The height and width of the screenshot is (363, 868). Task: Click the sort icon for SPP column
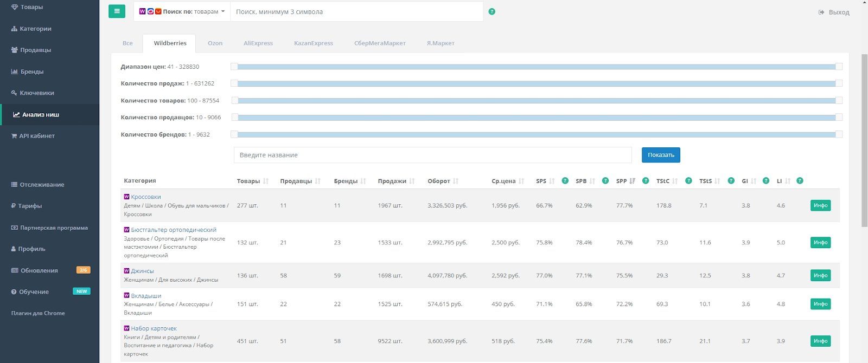632,181
